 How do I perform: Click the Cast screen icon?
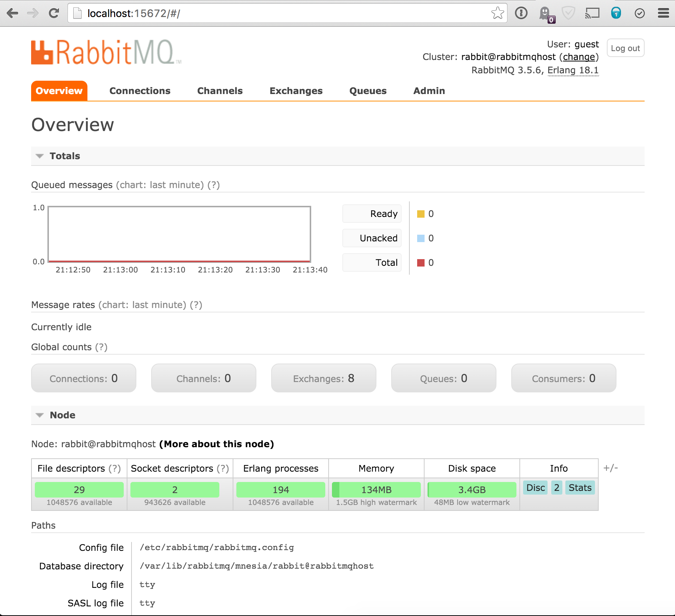pyautogui.click(x=592, y=13)
